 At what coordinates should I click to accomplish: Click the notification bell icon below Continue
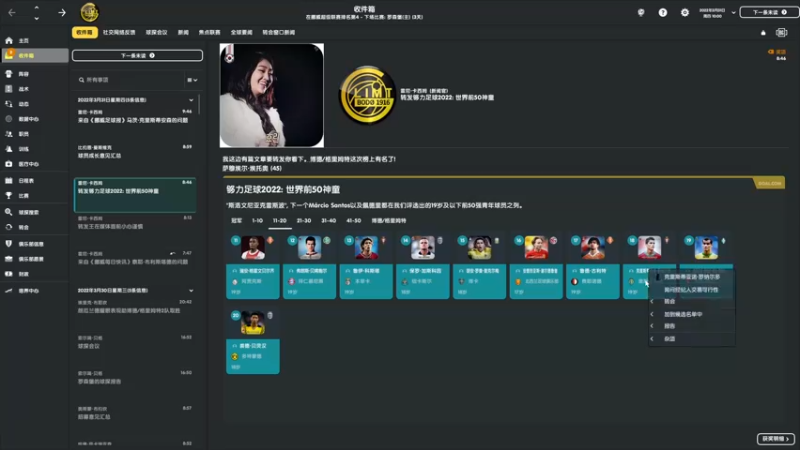[763, 33]
